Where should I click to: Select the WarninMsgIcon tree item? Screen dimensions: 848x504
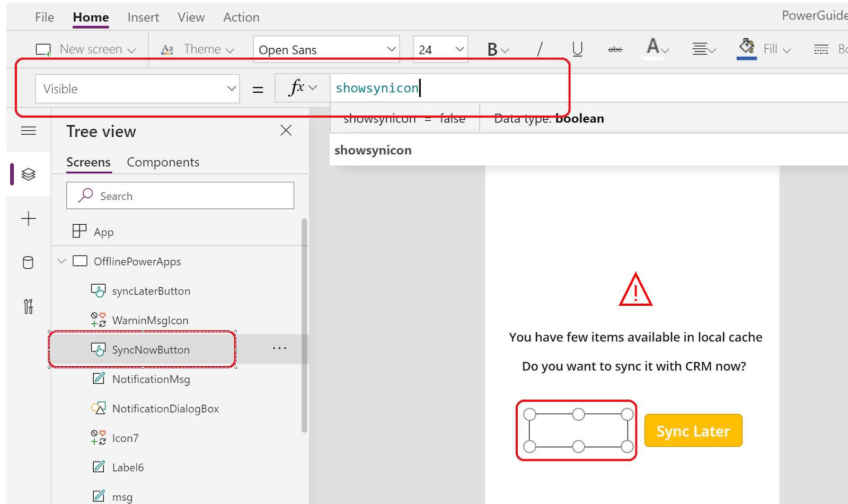(x=150, y=320)
